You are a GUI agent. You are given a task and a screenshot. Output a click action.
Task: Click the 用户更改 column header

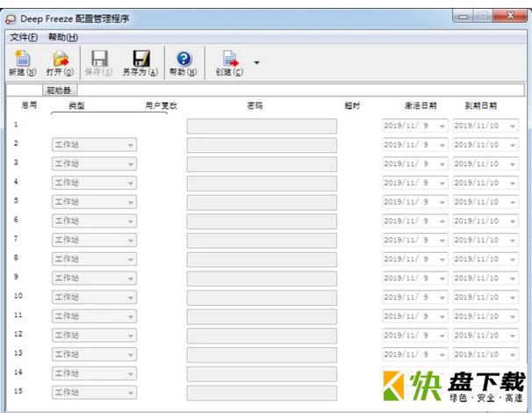tap(162, 105)
